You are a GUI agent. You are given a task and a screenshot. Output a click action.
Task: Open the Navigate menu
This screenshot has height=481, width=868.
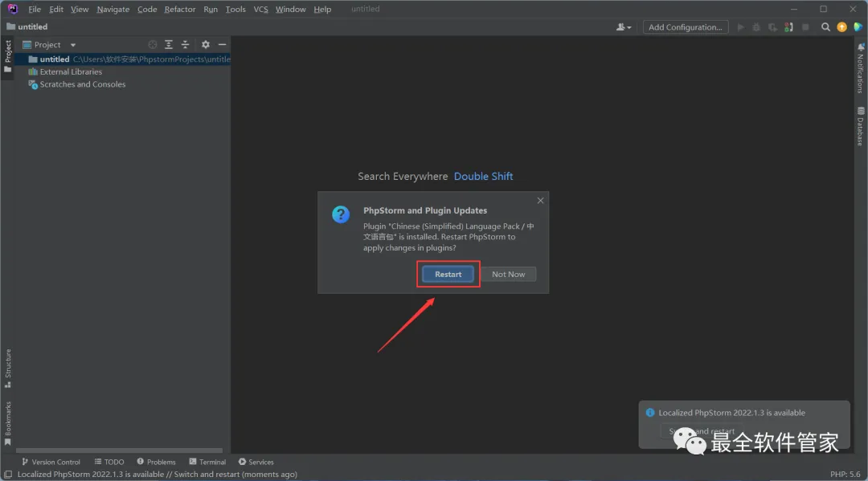pos(113,10)
